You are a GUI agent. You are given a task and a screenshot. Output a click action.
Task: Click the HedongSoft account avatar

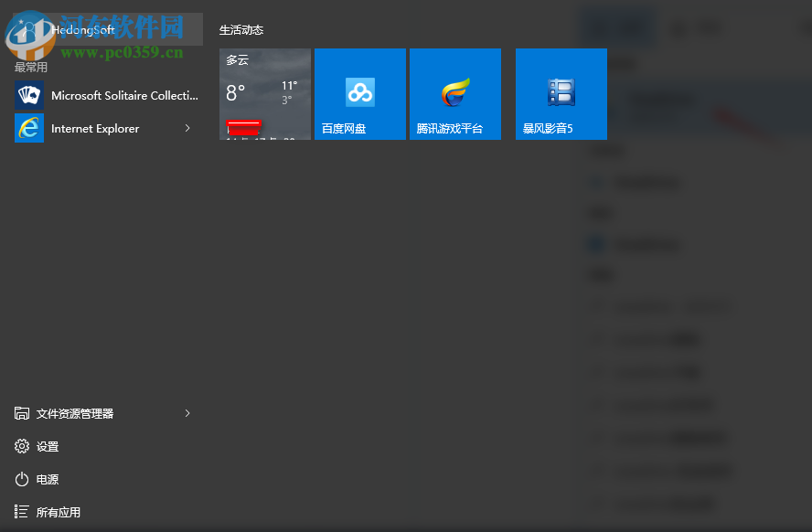click(28, 28)
